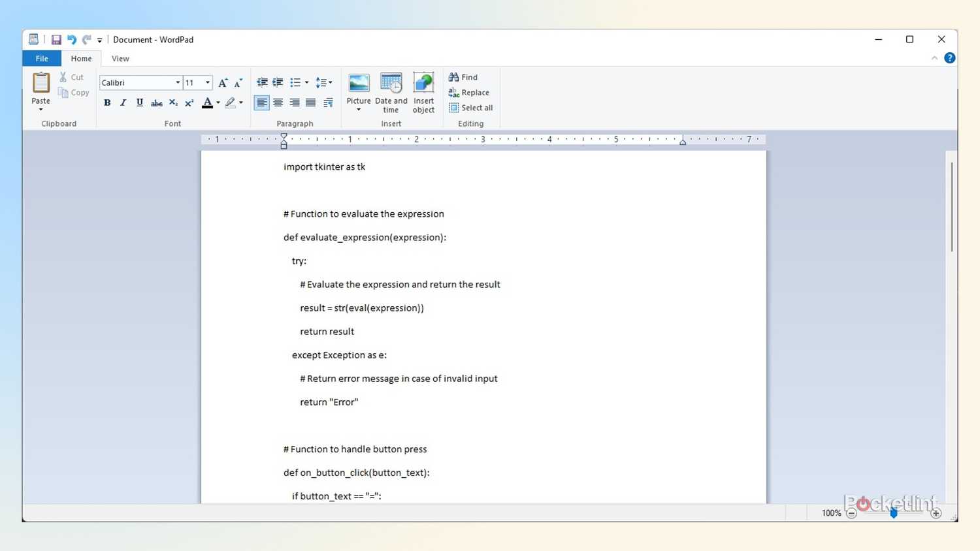Open the Calibri font family dropdown
Screen dimensions: 980x551
177,83
